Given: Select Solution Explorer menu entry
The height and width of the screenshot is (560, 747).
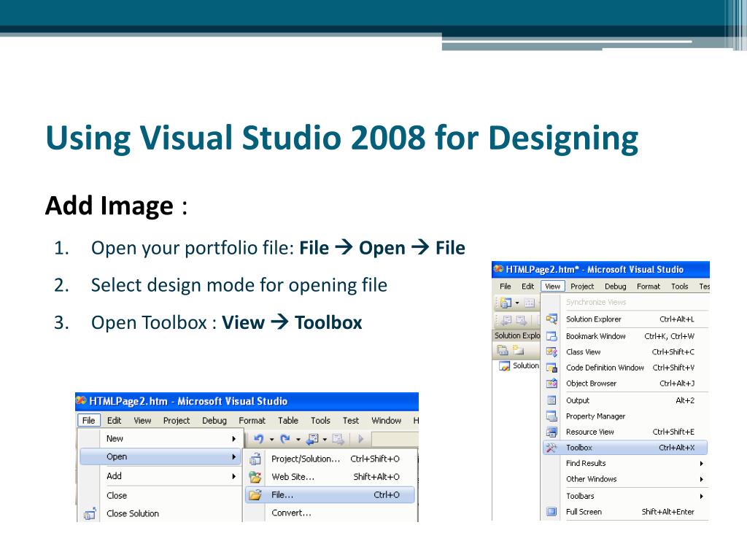Looking at the screenshot, I should [625, 319].
